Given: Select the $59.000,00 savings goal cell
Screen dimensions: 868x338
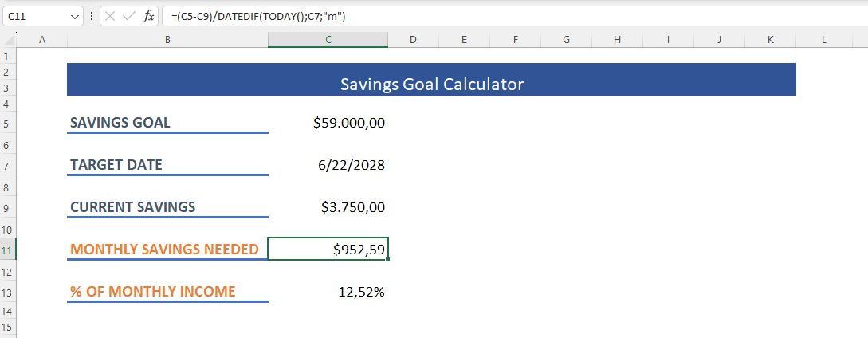Looking at the screenshot, I should coord(328,123).
